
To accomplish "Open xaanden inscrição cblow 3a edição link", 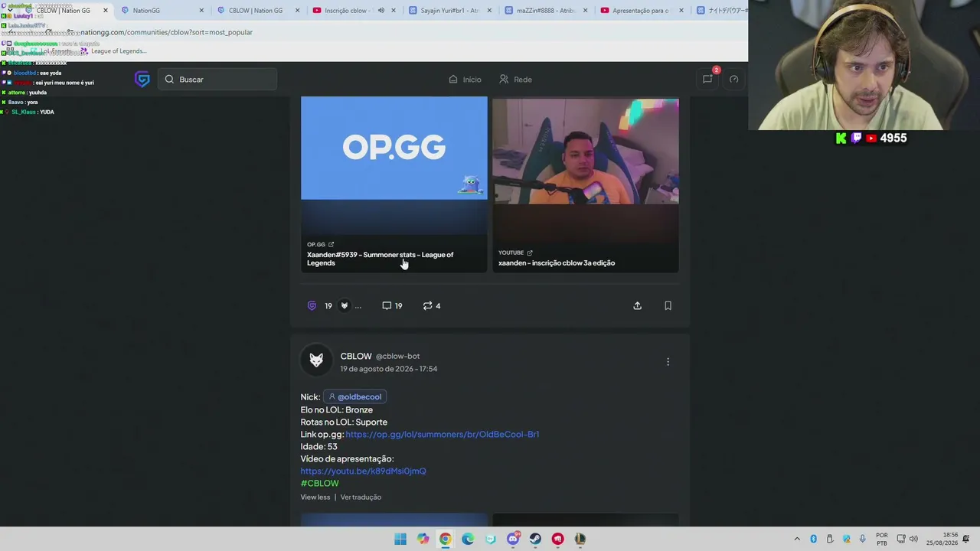I will 557,262.
